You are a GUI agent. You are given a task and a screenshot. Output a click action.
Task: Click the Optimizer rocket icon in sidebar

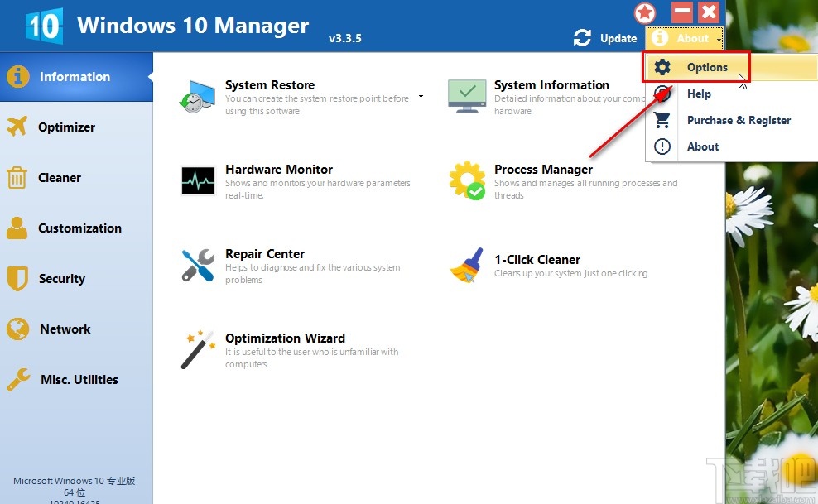(x=17, y=127)
